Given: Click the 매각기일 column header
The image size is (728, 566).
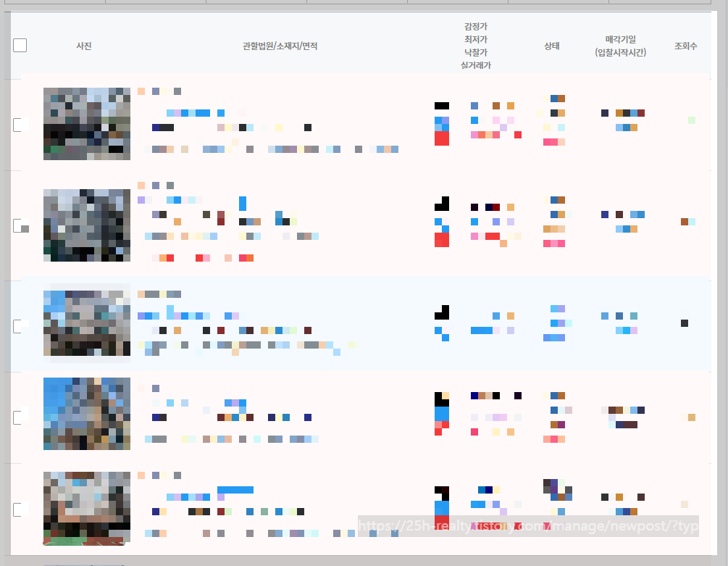Looking at the screenshot, I should (x=621, y=39).
